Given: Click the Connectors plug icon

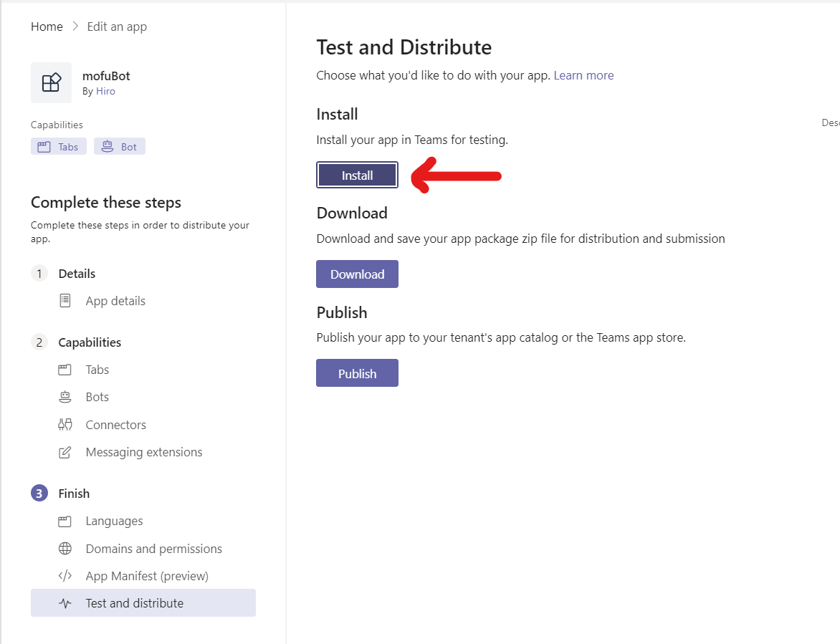Looking at the screenshot, I should tap(65, 425).
